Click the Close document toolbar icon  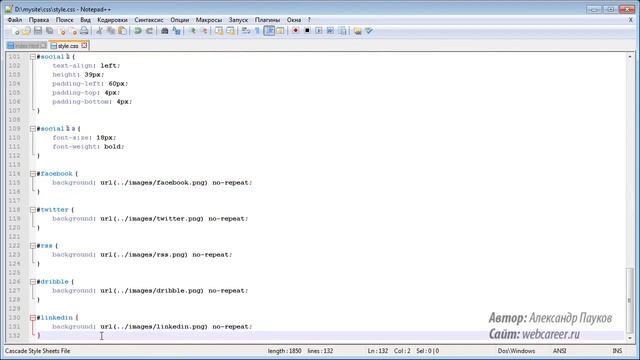pyautogui.click(x=62, y=31)
